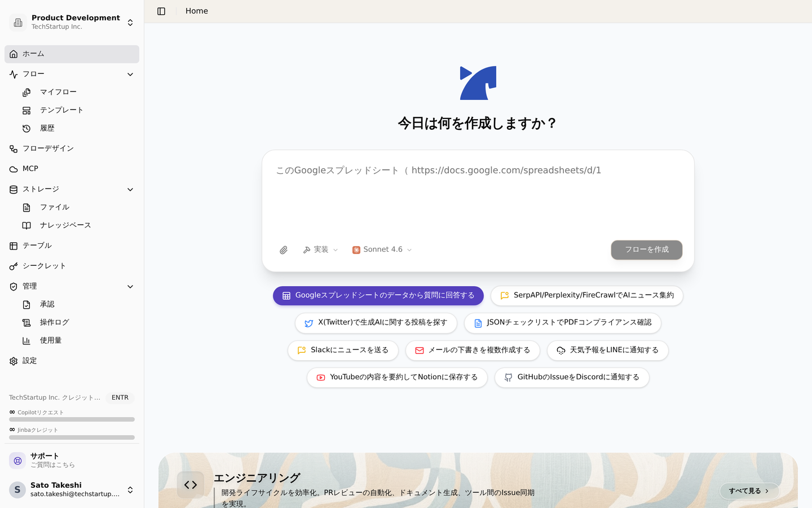Screen dimensions: 812x508
Task: Select the Slackにニュースを送る chip
Action: tap(343, 351)
